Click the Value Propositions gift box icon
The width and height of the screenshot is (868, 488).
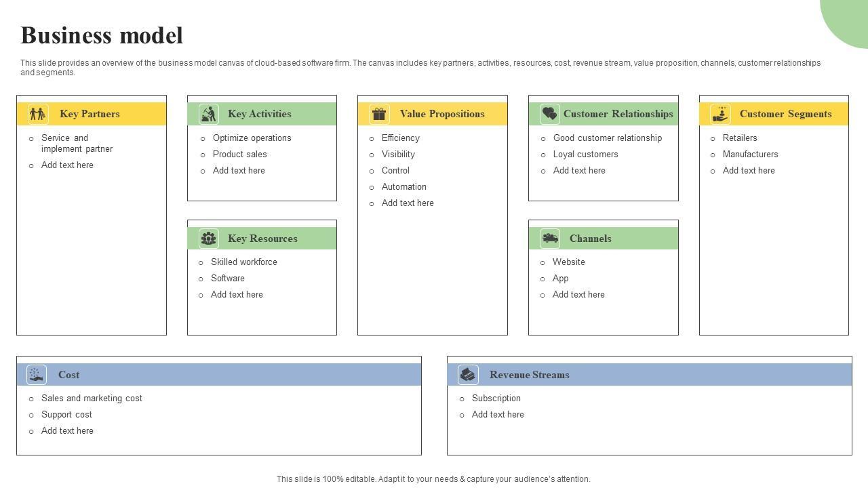[379, 114]
